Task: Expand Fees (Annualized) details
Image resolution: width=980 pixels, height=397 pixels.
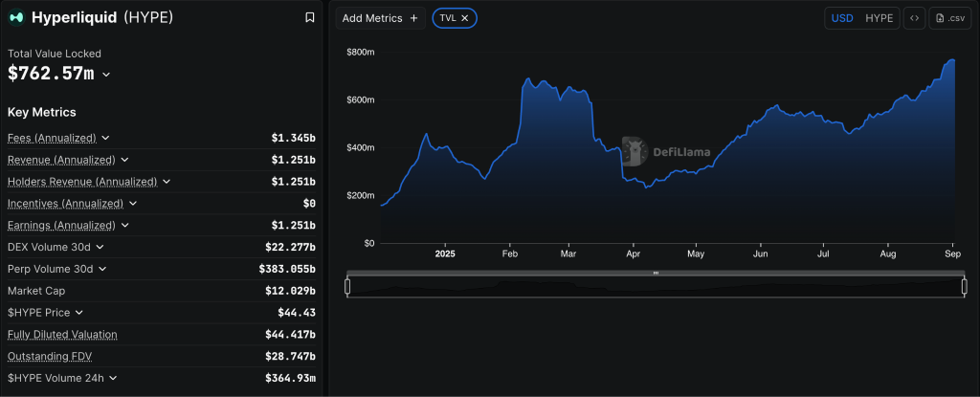Action: (x=105, y=138)
